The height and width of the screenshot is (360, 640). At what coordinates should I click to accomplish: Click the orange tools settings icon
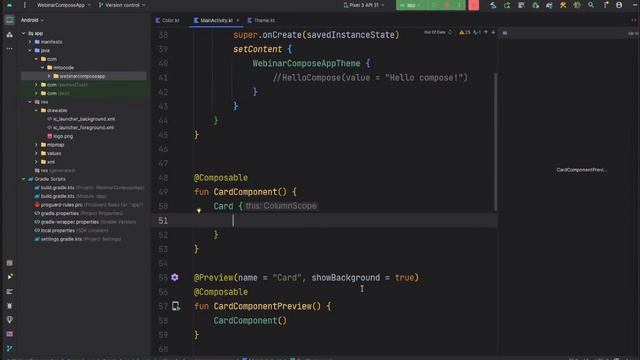pyautogui.click(x=563, y=5)
